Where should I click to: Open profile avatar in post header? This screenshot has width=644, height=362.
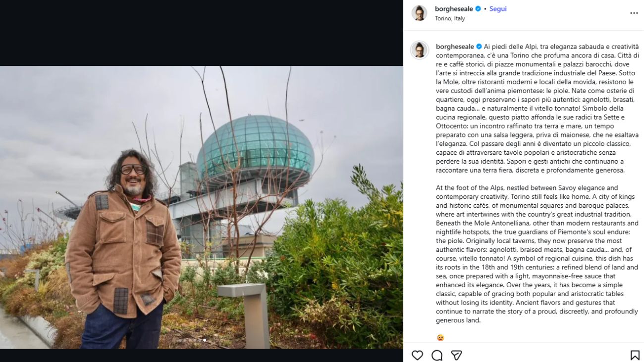[419, 13]
